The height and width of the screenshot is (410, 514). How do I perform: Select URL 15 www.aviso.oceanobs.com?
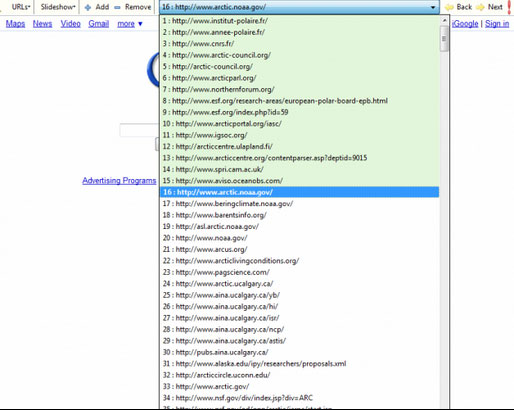(x=299, y=181)
